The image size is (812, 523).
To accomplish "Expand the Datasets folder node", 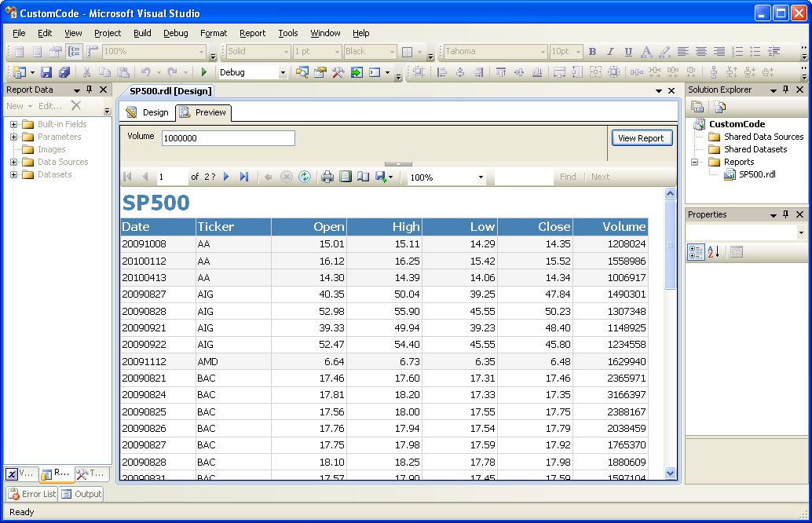I will click(13, 174).
